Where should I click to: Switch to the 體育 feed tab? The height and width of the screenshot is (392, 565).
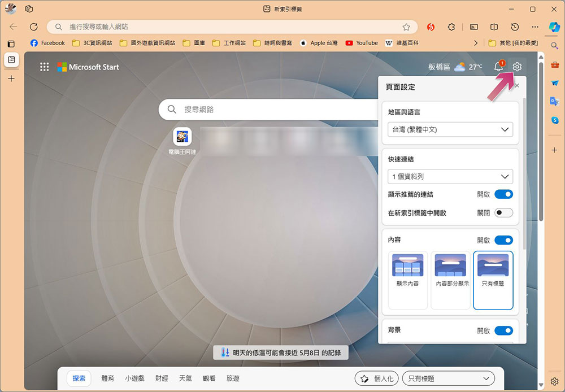[x=107, y=378]
